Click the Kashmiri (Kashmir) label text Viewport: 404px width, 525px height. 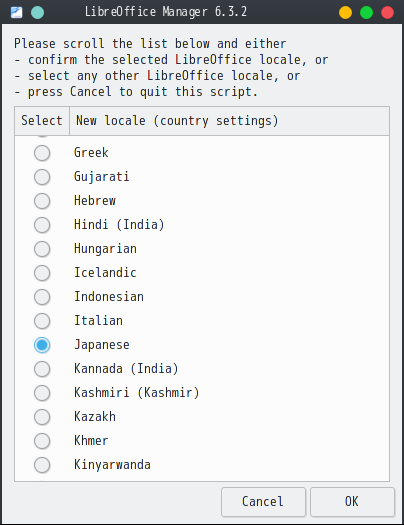click(137, 392)
